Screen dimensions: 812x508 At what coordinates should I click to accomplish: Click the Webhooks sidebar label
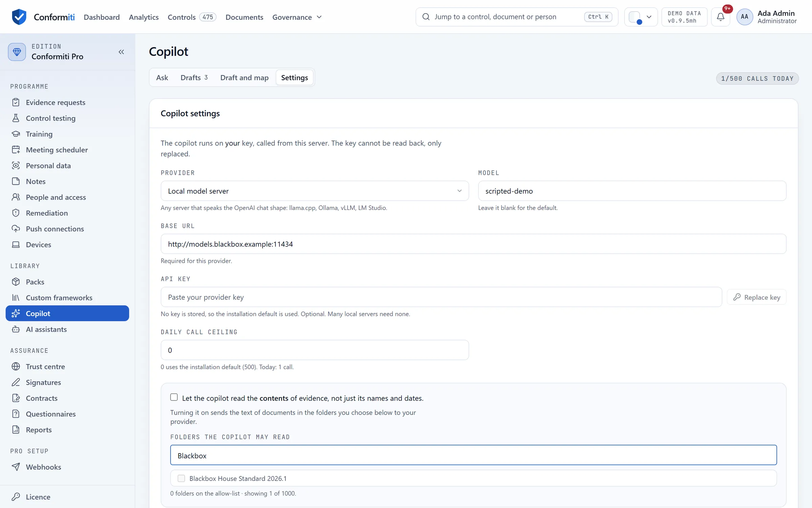(x=43, y=467)
